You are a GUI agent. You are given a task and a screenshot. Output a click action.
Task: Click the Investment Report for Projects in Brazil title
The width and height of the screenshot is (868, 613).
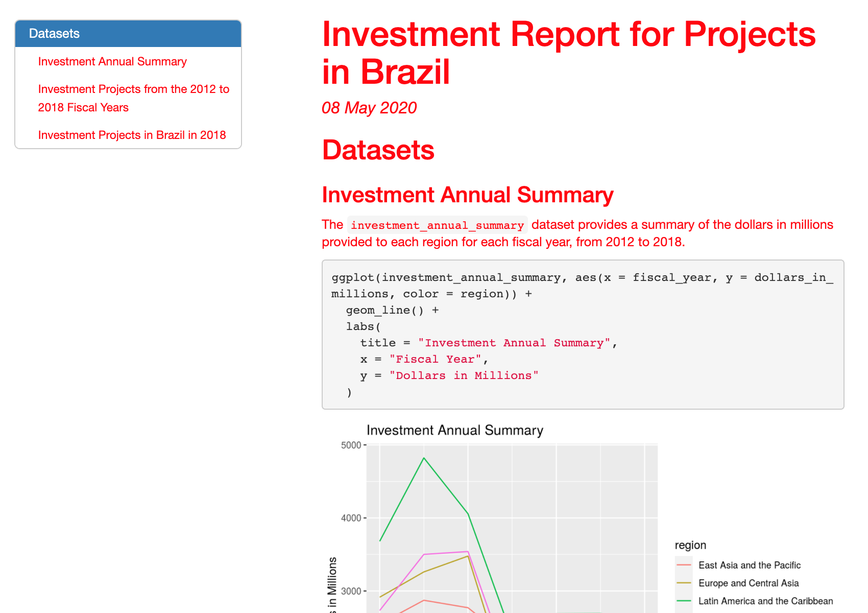(x=568, y=53)
